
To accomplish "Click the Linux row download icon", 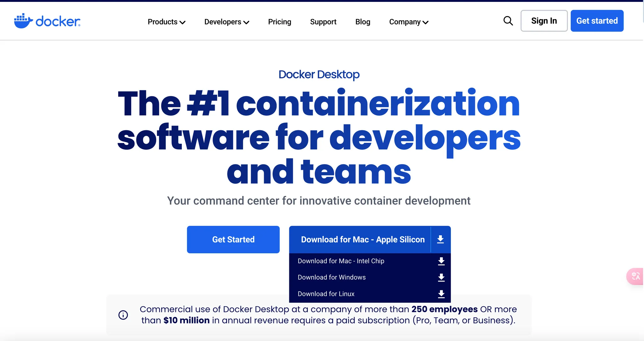I will (x=441, y=294).
